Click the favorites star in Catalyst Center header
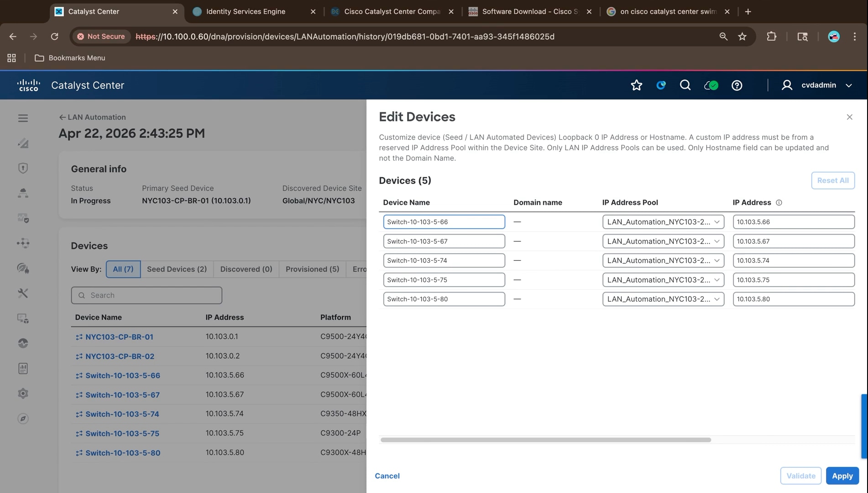 pos(636,85)
